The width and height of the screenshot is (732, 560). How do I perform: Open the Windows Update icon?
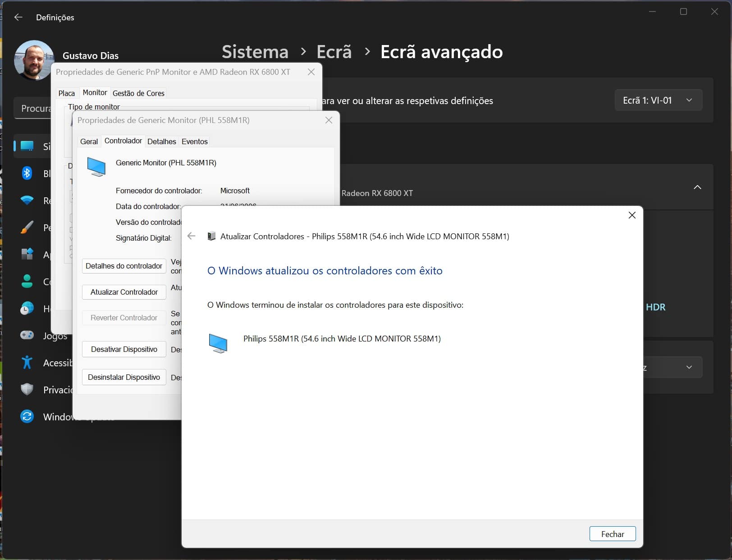pyautogui.click(x=27, y=416)
